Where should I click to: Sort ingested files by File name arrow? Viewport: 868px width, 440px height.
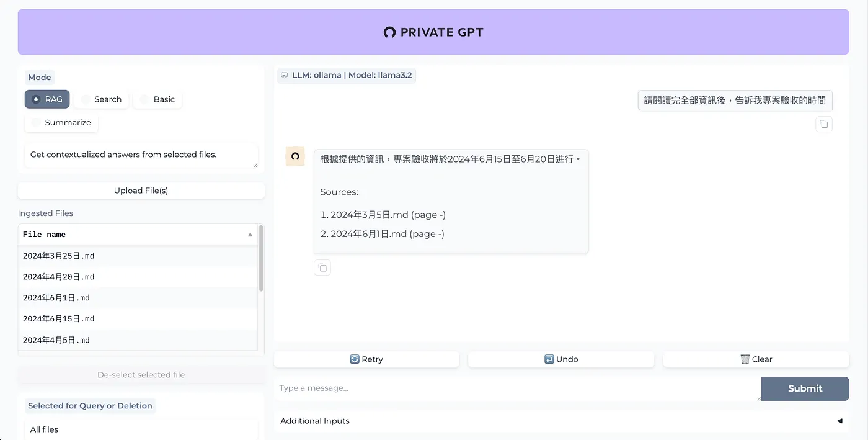click(250, 235)
